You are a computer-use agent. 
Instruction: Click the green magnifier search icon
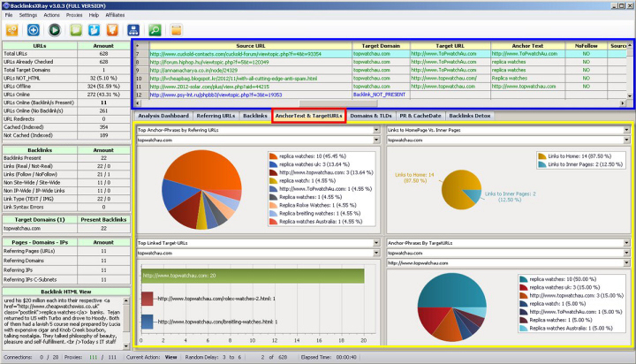tap(155, 30)
